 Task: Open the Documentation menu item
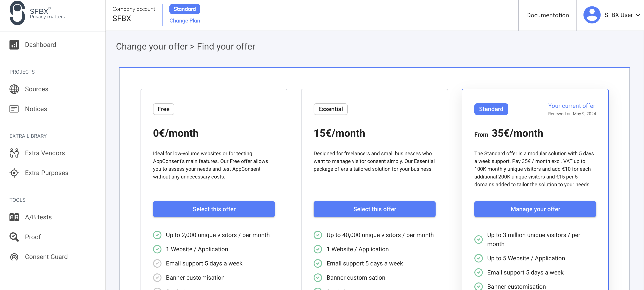(x=547, y=15)
